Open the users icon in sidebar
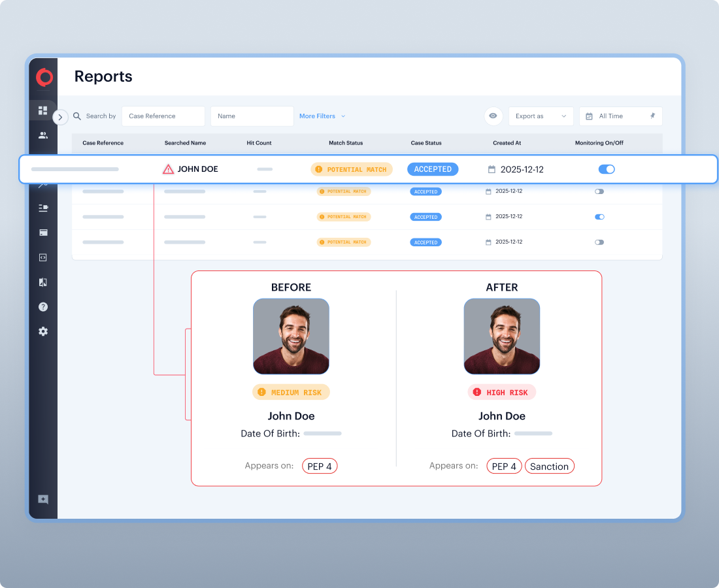This screenshot has height=588, width=719. pyautogui.click(x=43, y=135)
